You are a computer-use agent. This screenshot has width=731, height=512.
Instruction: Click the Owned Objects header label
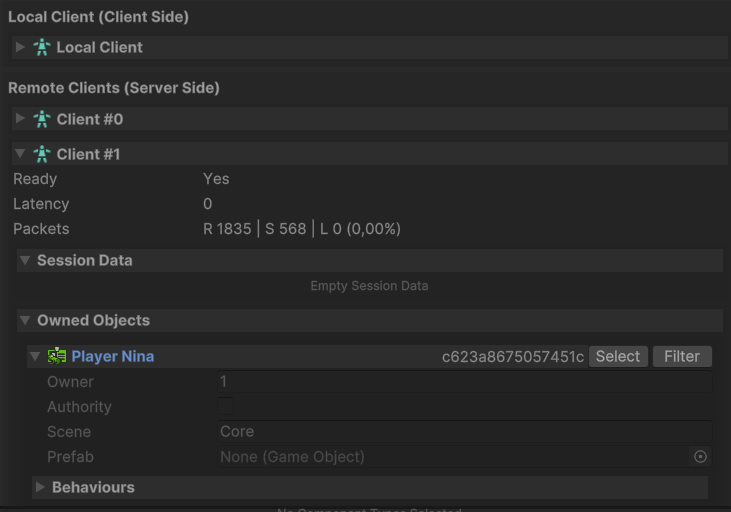(x=94, y=320)
